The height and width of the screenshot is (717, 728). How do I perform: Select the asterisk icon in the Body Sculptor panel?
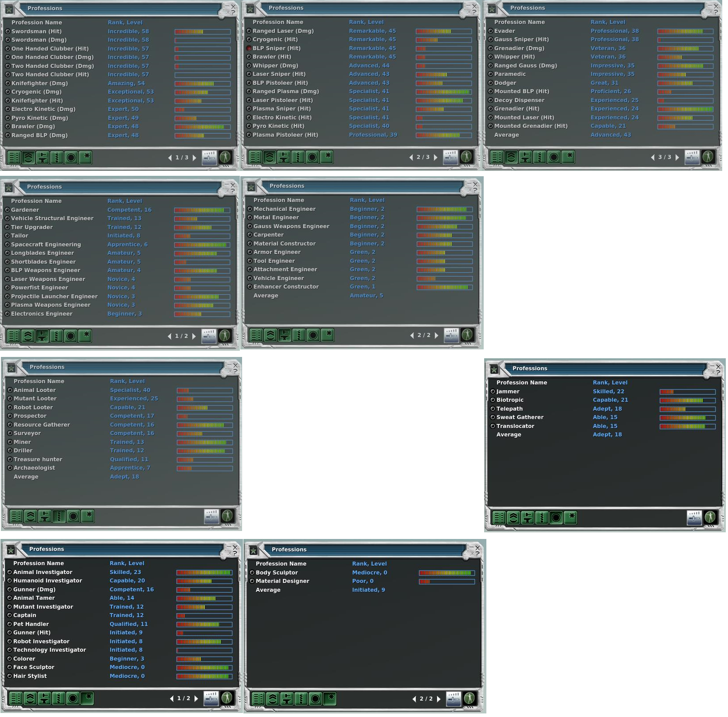(330, 699)
